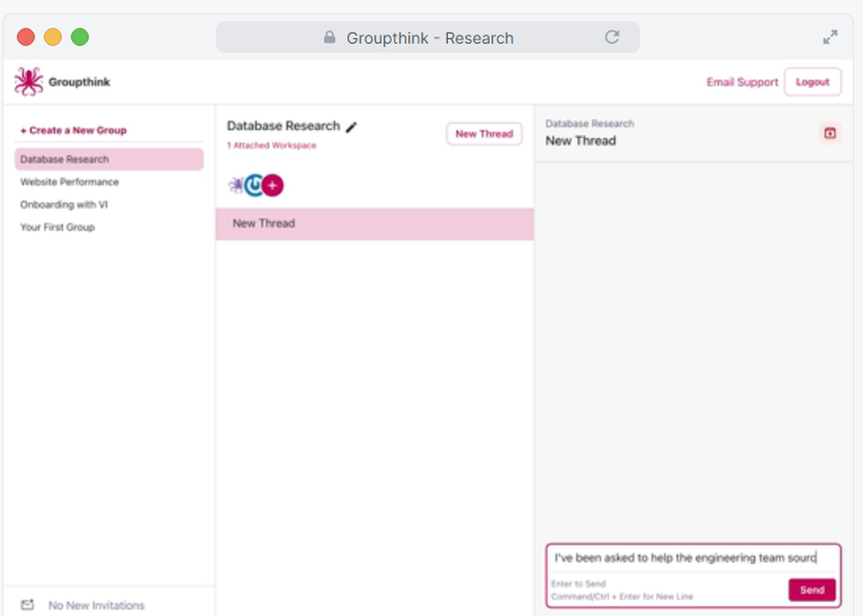The height and width of the screenshot is (616, 863).
Task: Click the panel icon beside the New Thread header
Action: click(x=829, y=133)
